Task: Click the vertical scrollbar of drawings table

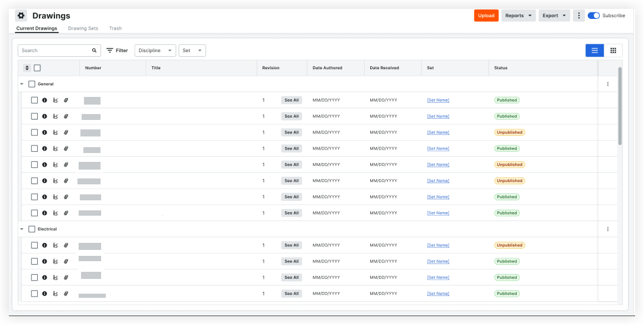Action: point(620,106)
